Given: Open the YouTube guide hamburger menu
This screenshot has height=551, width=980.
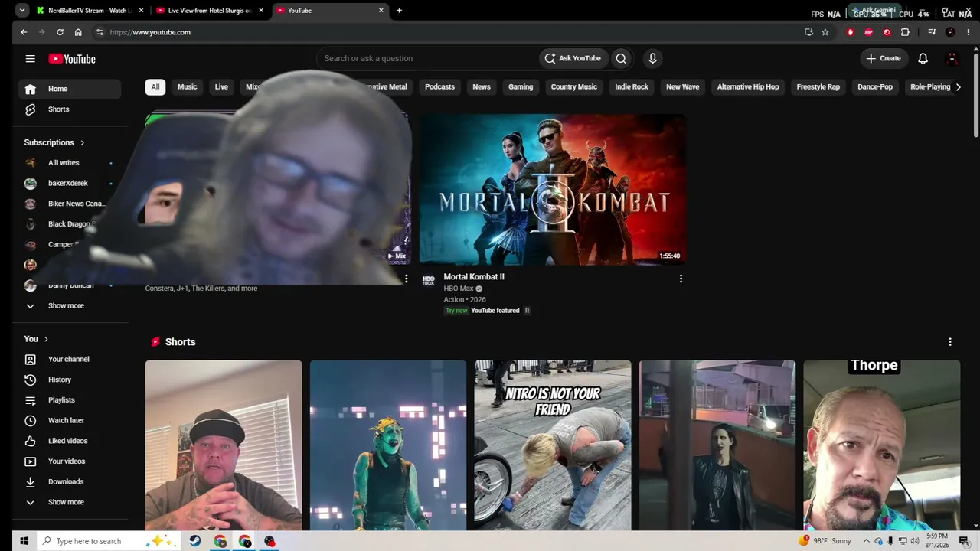Looking at the screenshot, I should tap(30, 59).
